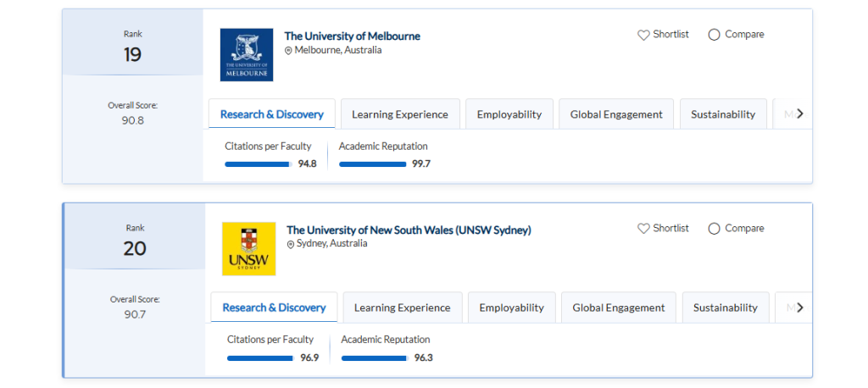Open The University of Melbourne title link
Viewport: 868px width, 388px height.
click(352, 36)
